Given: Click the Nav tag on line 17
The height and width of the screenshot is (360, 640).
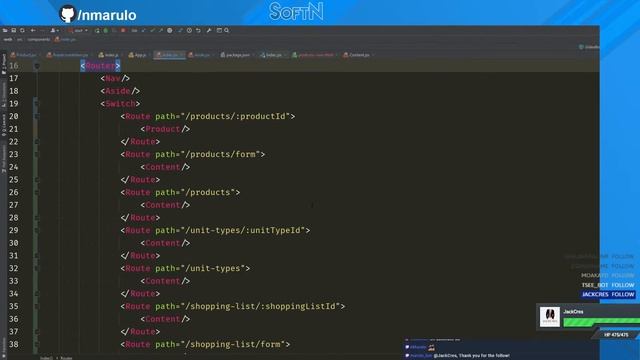Looking at the screenshot, I should [x=115, y=78].
